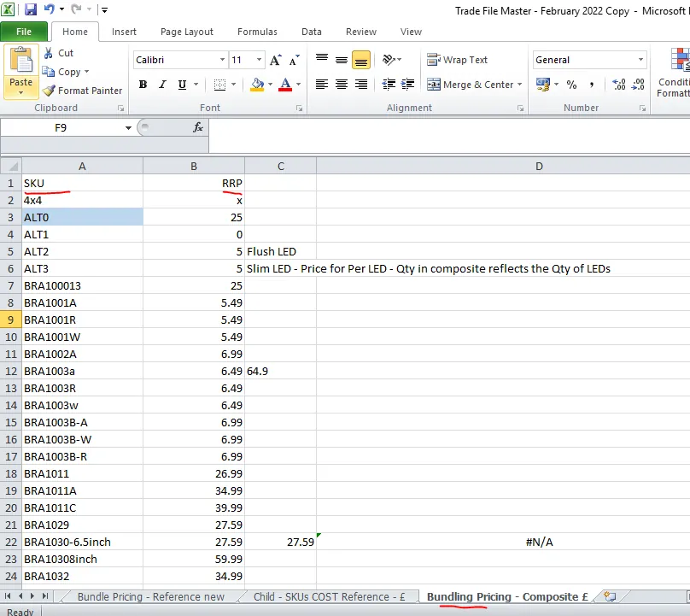
Task: Open the Customize Quick Access Toolbar arrow
Action: click(104, 9)
